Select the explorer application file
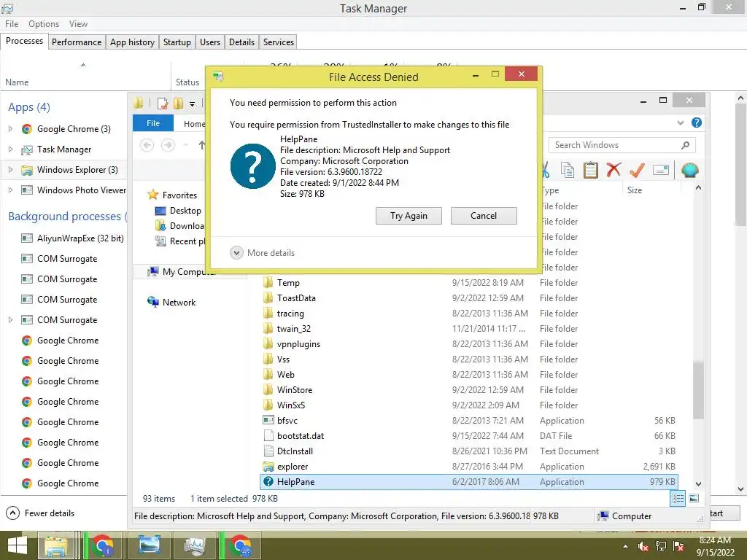The image size is (747, 560). [x=468, y=467]
